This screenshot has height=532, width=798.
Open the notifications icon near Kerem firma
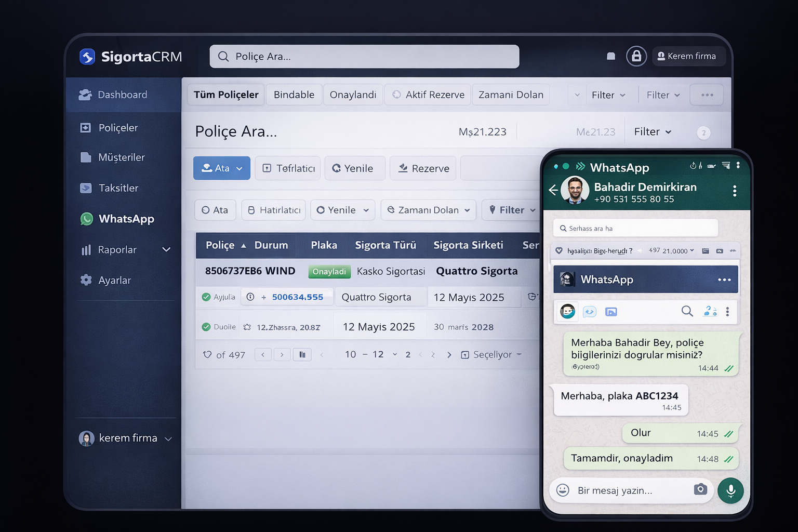[x=611, y=56]
